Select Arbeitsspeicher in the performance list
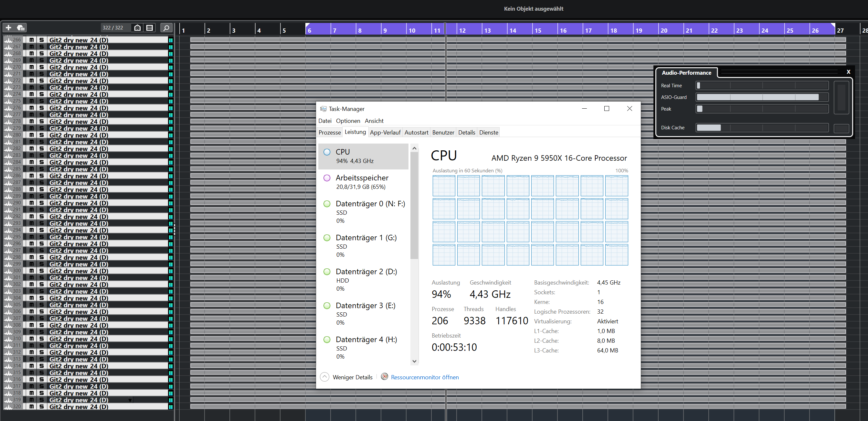868x421 pixels. [x=363, y=182]
